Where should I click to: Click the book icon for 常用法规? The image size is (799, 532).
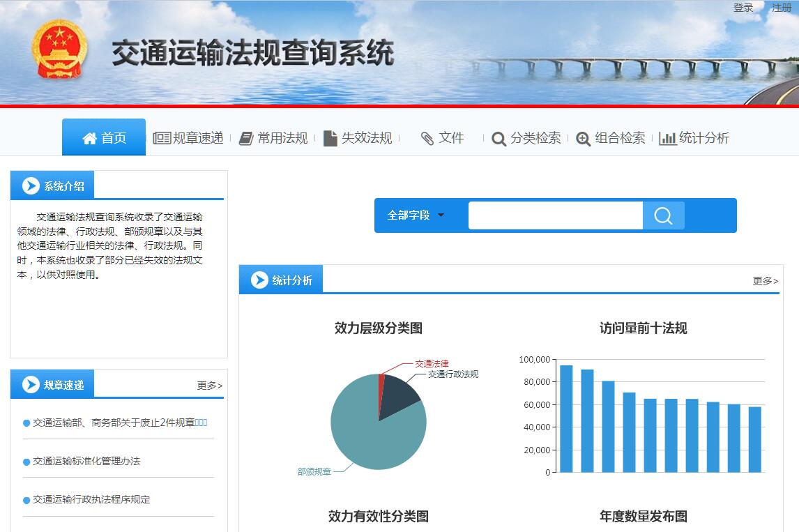pyautogui.click(x=246, y=138)
